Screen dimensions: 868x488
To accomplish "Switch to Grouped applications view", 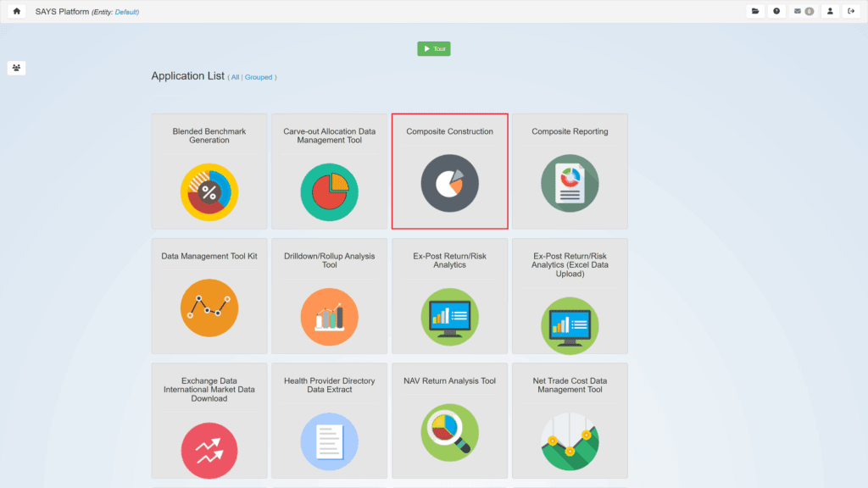I will click(259, 77).
